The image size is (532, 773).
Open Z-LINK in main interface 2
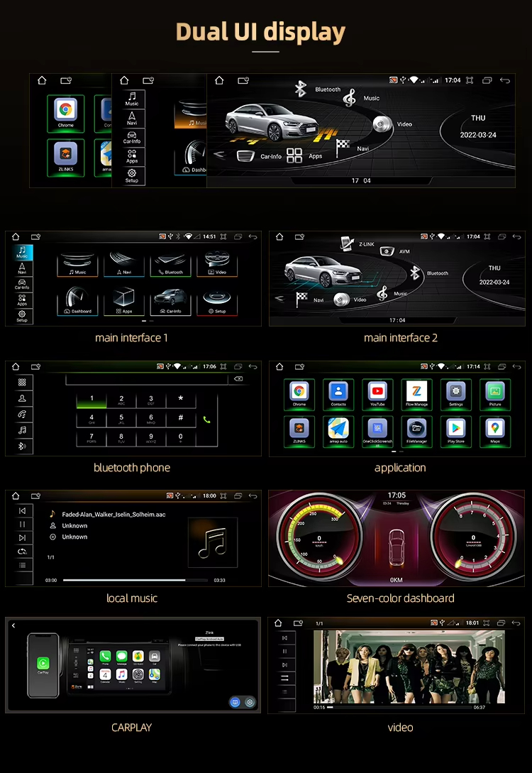357,243
